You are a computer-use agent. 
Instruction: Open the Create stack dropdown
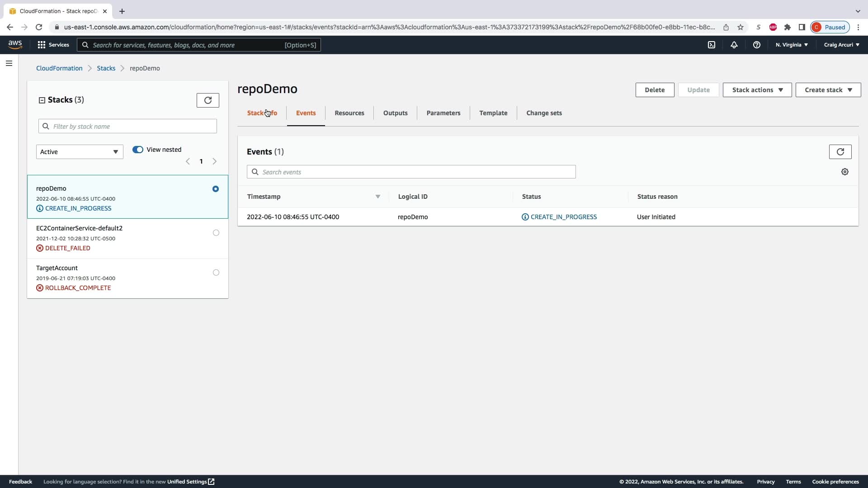[828, 90]
